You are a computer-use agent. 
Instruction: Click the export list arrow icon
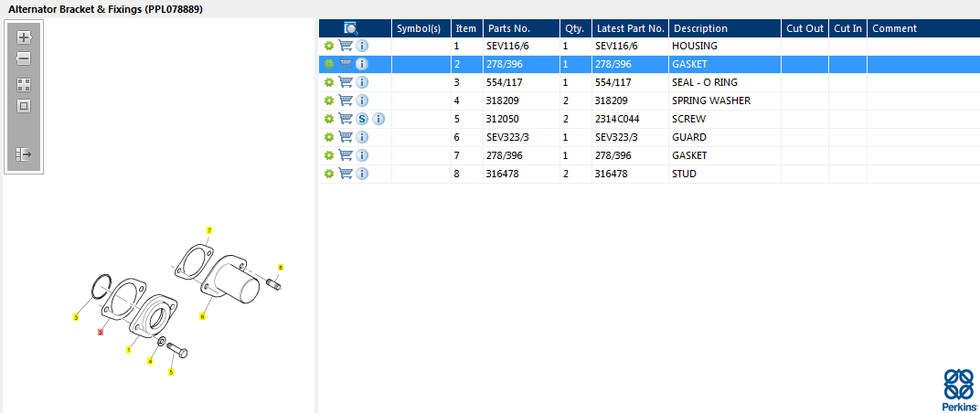click(x=24, y=154)
